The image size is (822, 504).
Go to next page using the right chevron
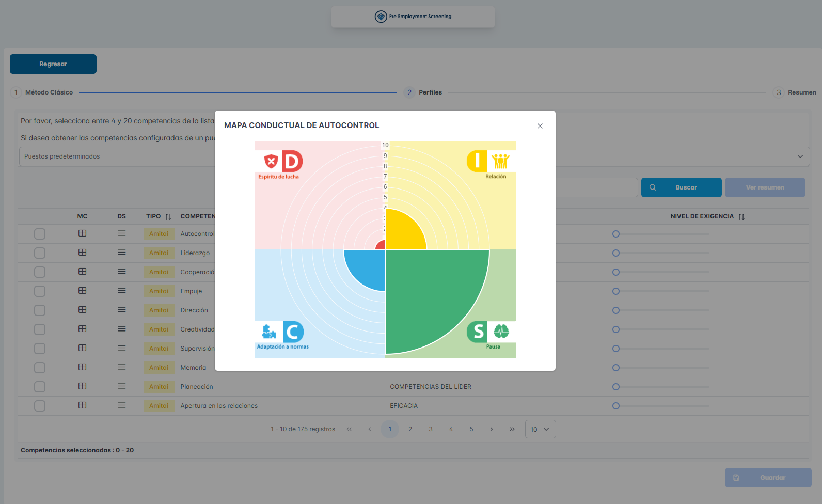tap(491, 429)
